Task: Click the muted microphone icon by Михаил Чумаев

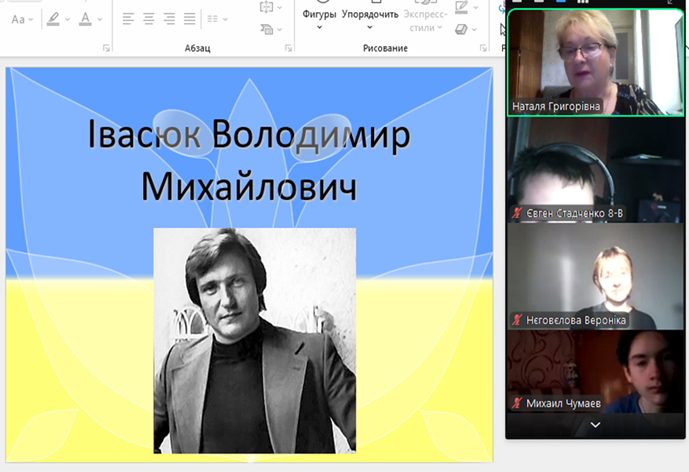Action: click(517, 403)
